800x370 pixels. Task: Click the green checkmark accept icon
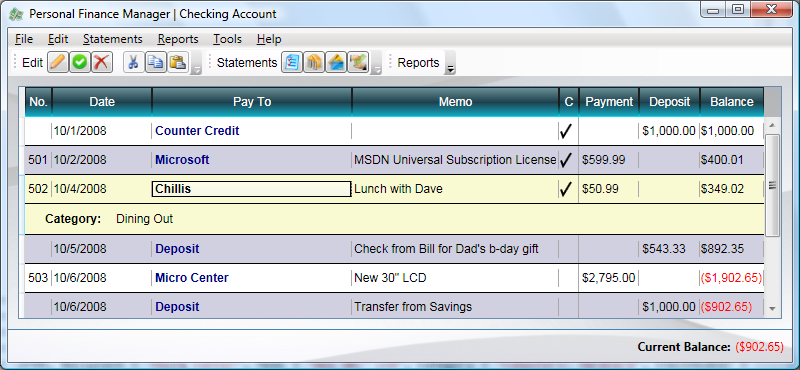click(80, 62)
